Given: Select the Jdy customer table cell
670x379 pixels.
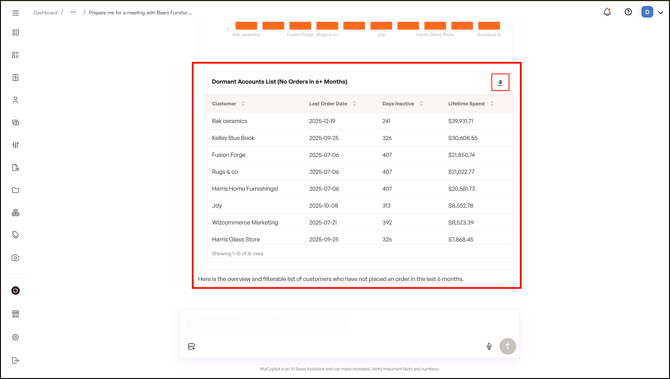Looking at the screenshot, I should tap(217, 206).
